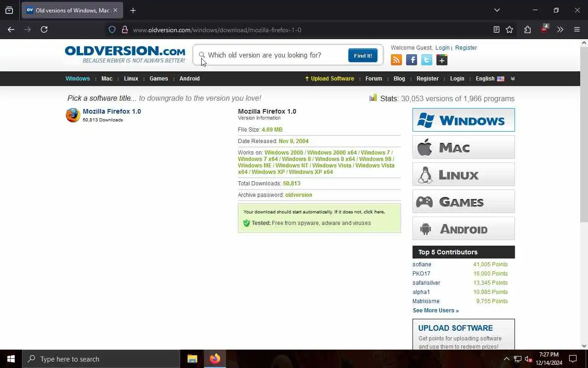Go back to previous page
Screen dimensions: 588x368
11,29
